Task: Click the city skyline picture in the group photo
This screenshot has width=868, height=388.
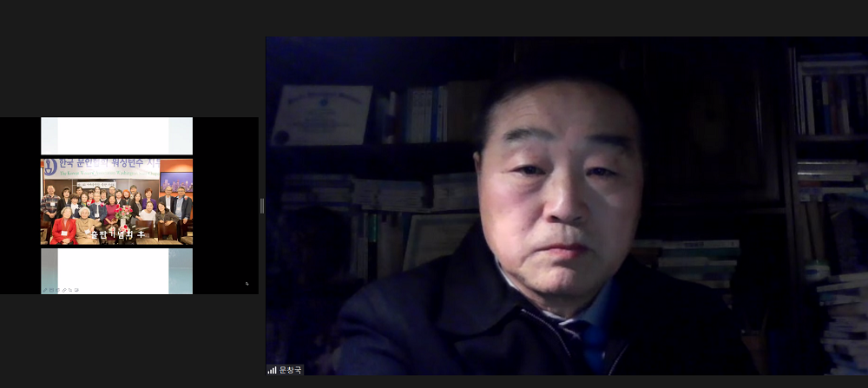Action: coord(175,182)
